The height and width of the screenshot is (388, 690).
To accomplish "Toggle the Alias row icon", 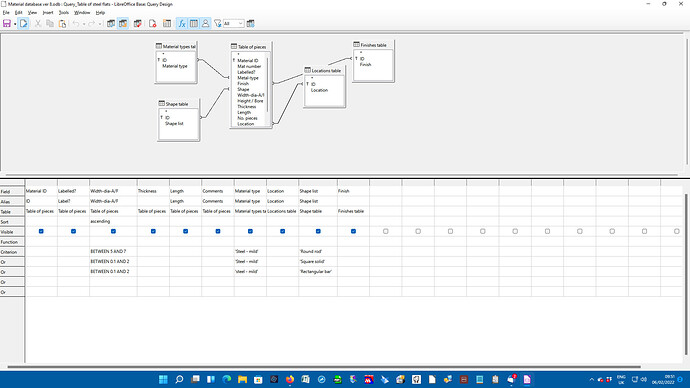I will (206, 23).
